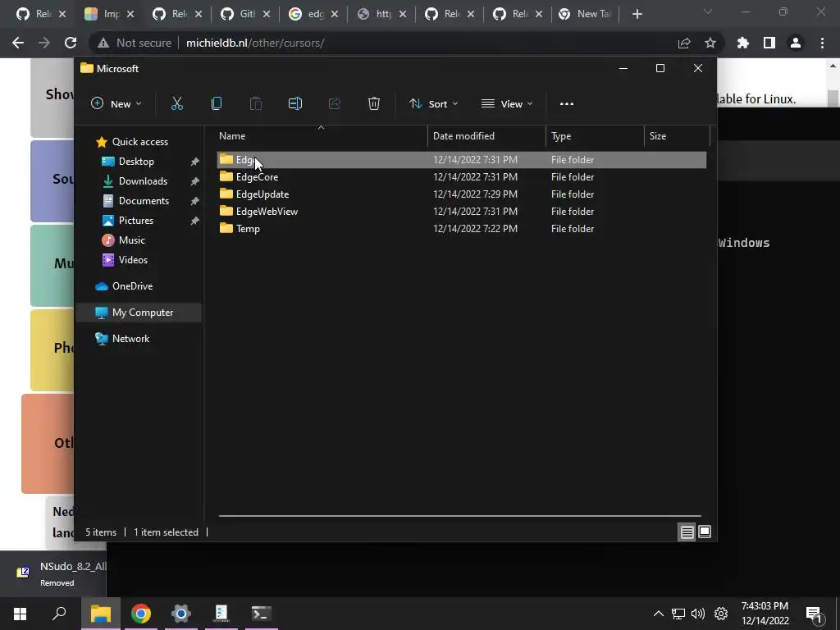This screenshot has height=630, width=840.
Task: Click the Paste clipboard icon in Explorer toolbar
Action: 256,103
